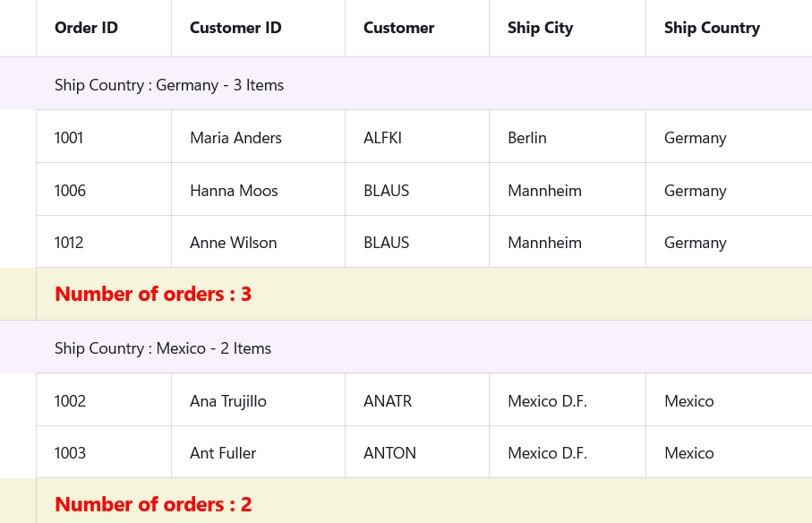
Task: Click the Ana Trujillo cell
Action: (x=228, y=401)
